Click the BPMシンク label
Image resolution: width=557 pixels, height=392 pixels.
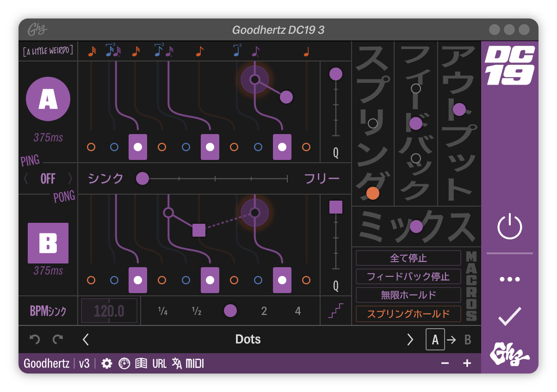[x=48, y=311]
